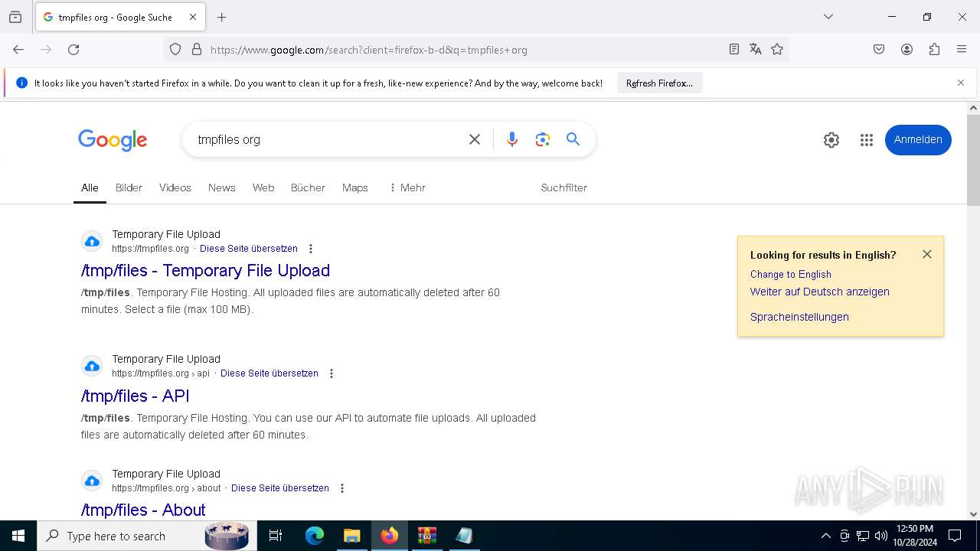Close the language suggestion box
Screen dimensions: 980x551
pyautogui.click(x=927, y=254)
